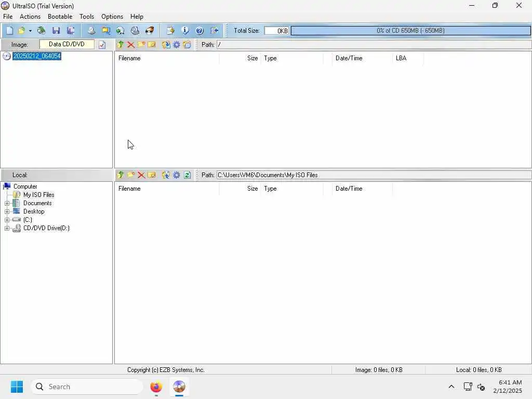Click the last folder-disc icon in Image toolbar
The image size is (532, 399).
187,45
